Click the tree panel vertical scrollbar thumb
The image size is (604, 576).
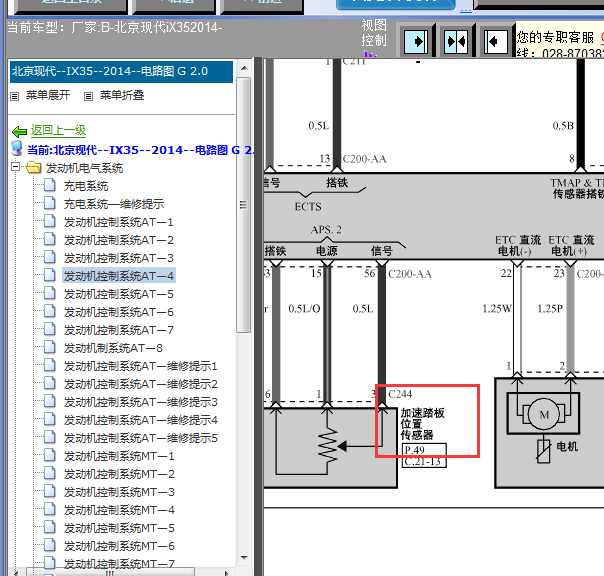point(243,205)
